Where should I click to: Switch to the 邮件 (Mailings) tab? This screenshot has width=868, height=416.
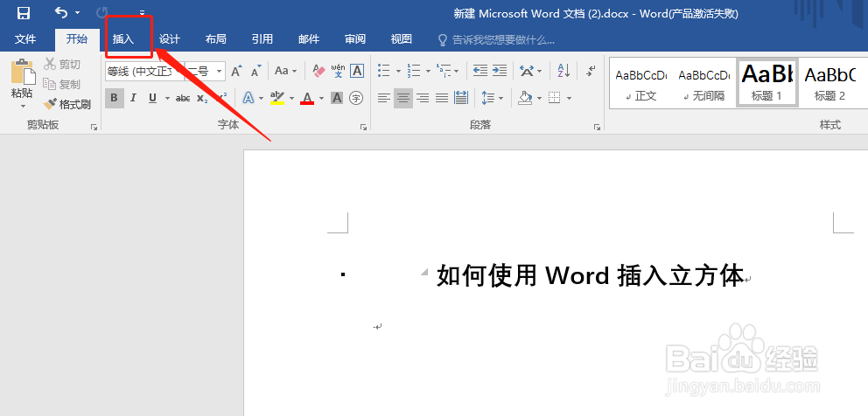click(x=309, y=38)
